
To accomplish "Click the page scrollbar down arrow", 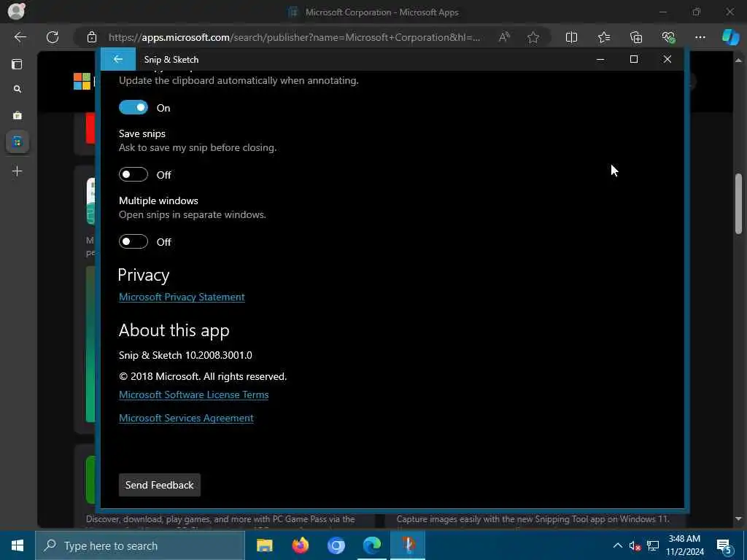I will click(x=738, y=519).
